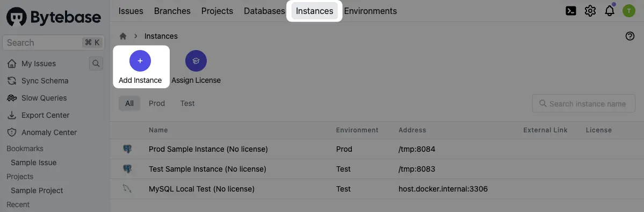Click the Recent sidebar heading
The image size is (644, 212).
coord(18,204)
